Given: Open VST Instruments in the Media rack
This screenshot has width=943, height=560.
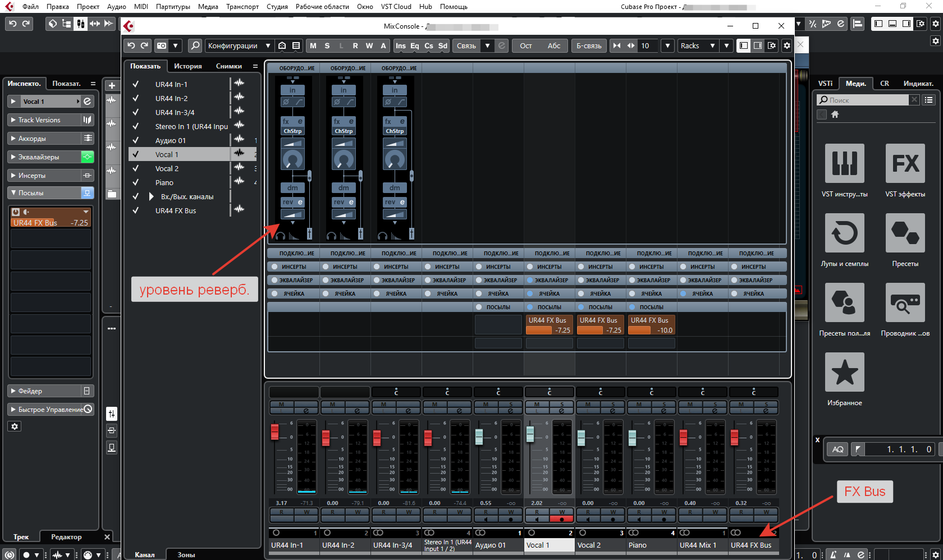Looking at the screenshot, I should pos(844,163).
